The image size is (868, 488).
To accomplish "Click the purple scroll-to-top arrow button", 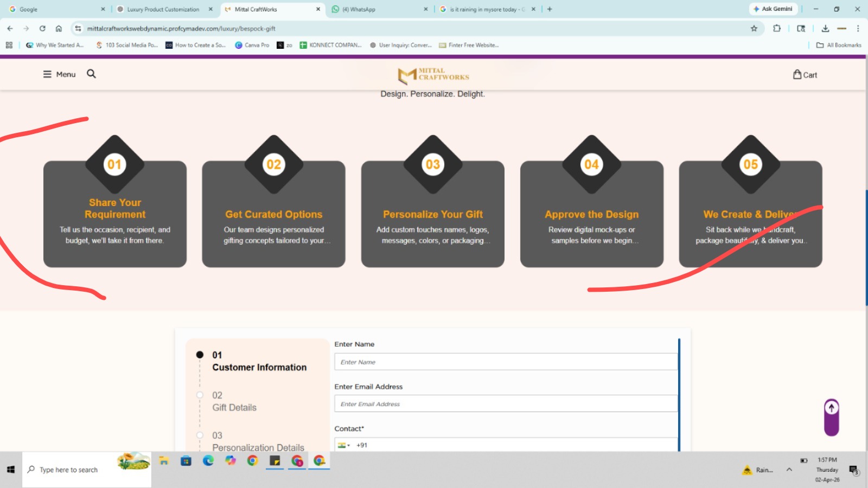I will coord(831,408).
